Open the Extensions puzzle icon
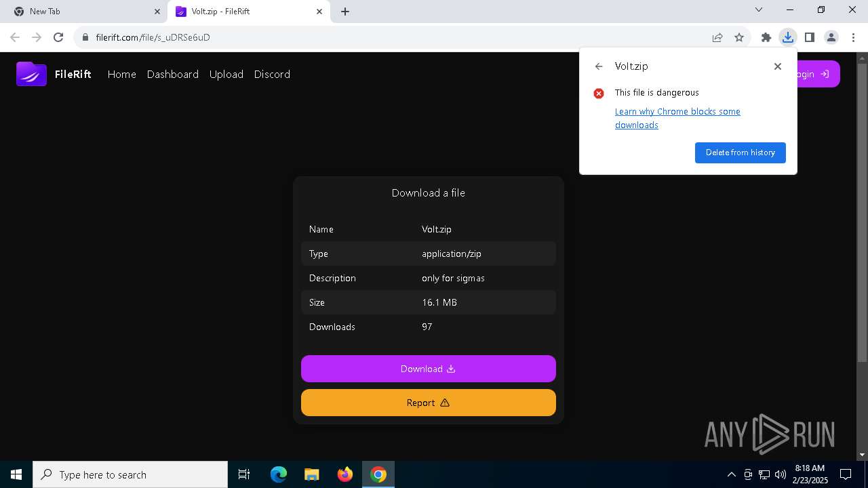 766,37
